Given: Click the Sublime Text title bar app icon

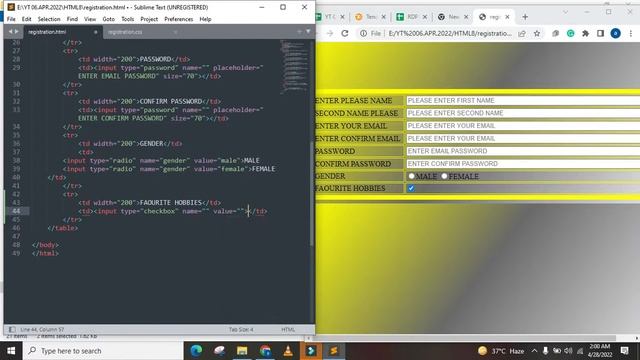Looking at the screenshot, I should tap(11, 7).
